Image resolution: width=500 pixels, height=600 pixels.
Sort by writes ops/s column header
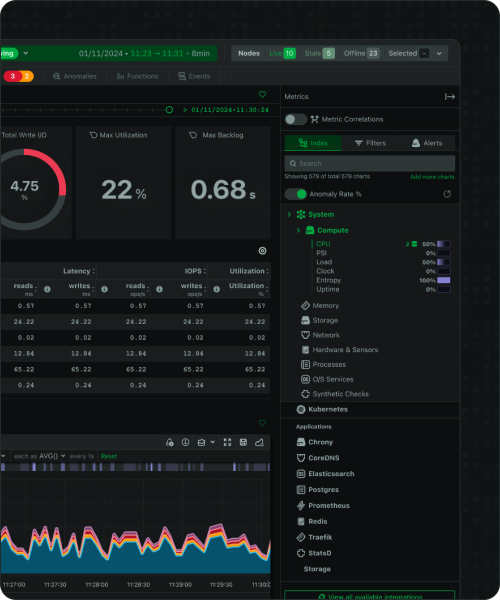(x=192, y=289)
